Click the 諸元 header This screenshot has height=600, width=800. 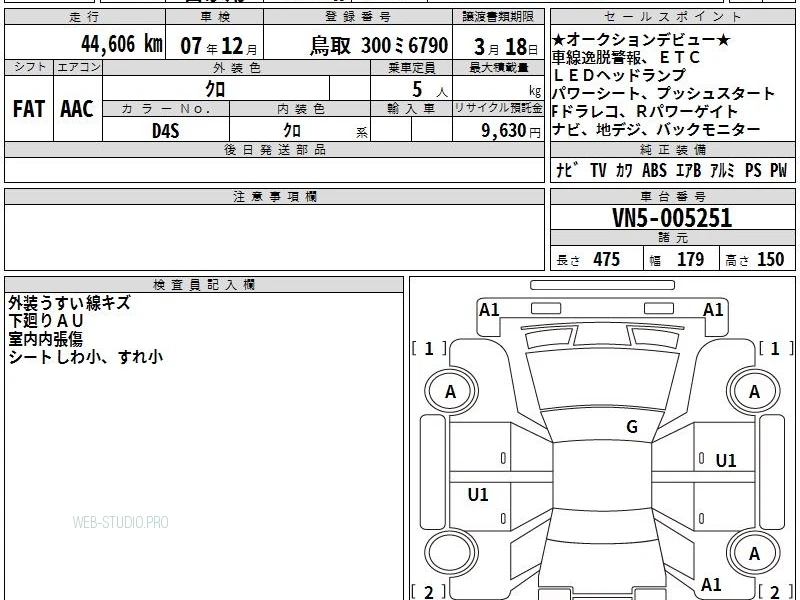(x=672, y=238)
